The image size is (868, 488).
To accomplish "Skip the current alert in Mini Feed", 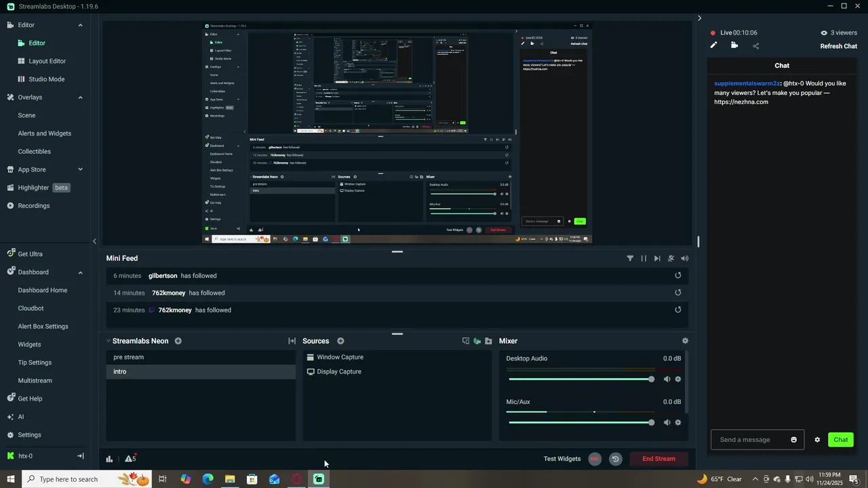I will click(657, 258).
